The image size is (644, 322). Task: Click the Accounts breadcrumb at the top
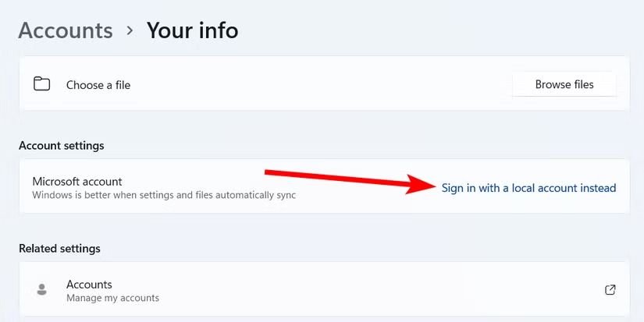(x=66, y=30)
